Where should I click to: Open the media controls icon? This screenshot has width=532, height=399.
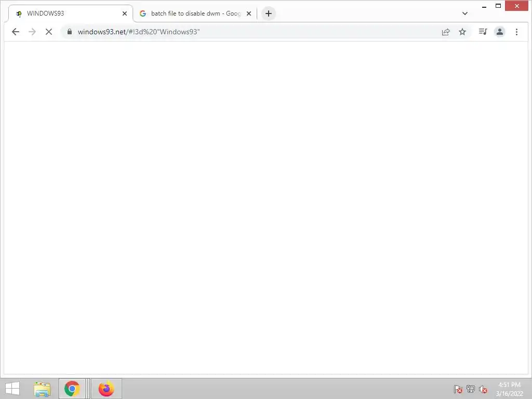tap(483, 32)
